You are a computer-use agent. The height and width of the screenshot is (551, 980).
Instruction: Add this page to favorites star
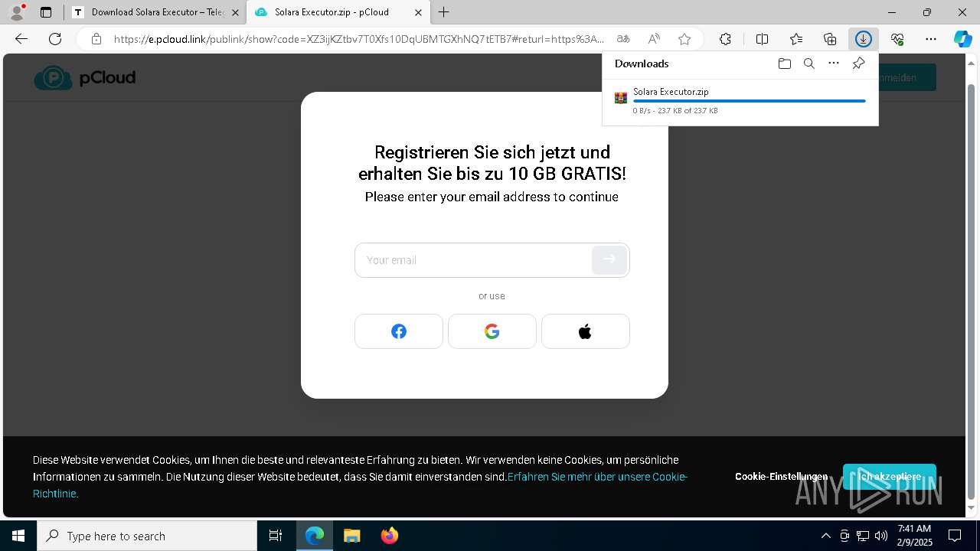tap(684, 39)
